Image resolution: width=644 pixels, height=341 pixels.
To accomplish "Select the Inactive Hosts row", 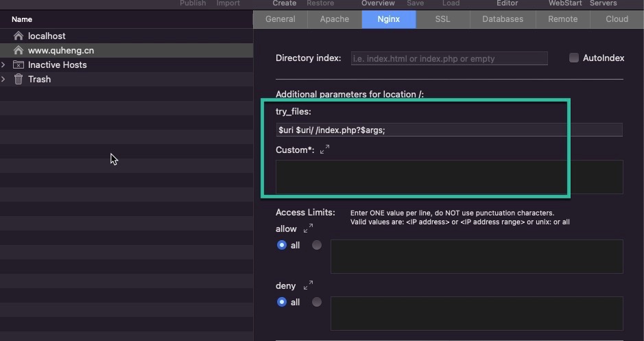I will tap(126, 64).
